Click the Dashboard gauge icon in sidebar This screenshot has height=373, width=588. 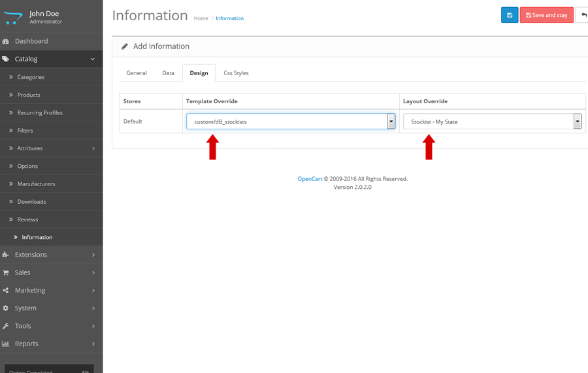click(x=6, y=41)
